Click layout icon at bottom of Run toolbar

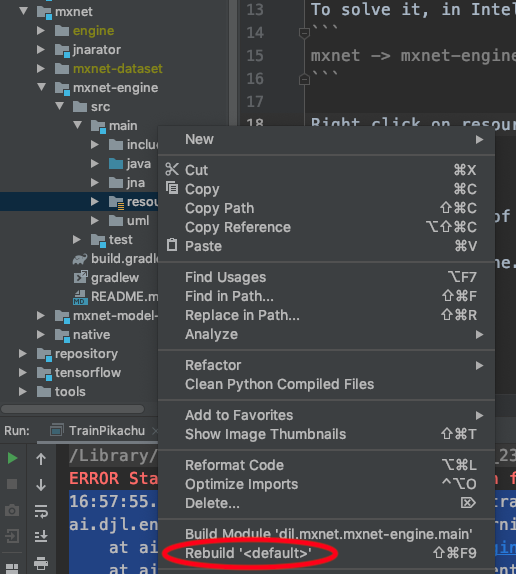[12, 569]
